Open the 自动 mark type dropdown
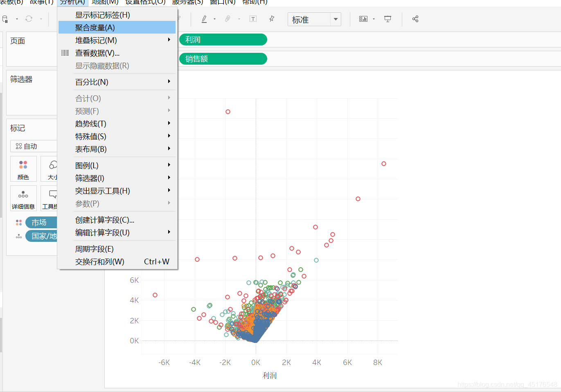Viewport: 561px width, 392px height. click(34, 146)
